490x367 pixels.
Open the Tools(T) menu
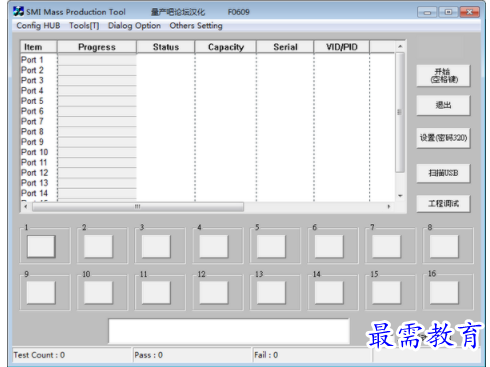[x=84, y=26]
